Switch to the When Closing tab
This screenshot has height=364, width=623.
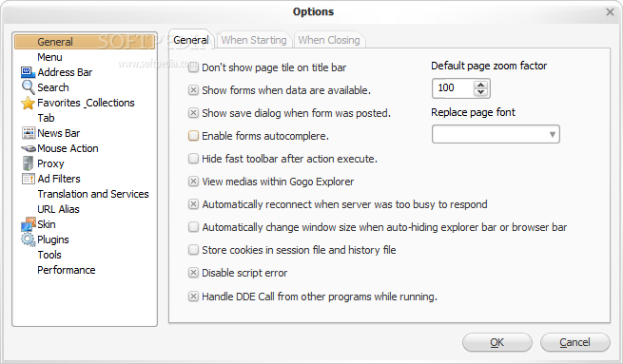[329, 40]
